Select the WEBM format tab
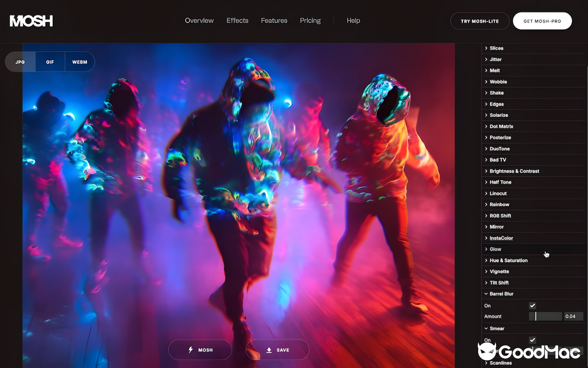 pos(79,62)
